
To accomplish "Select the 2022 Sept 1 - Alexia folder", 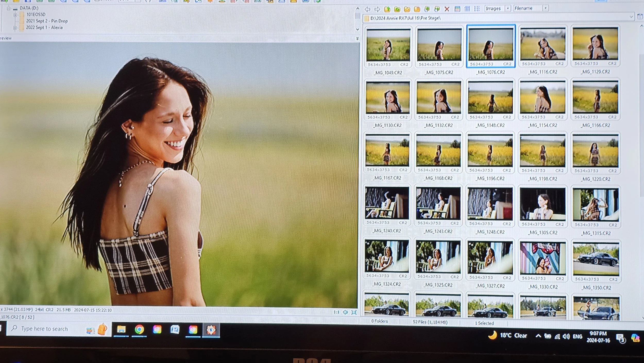I will pyautogui.click(x=44, y=28).
